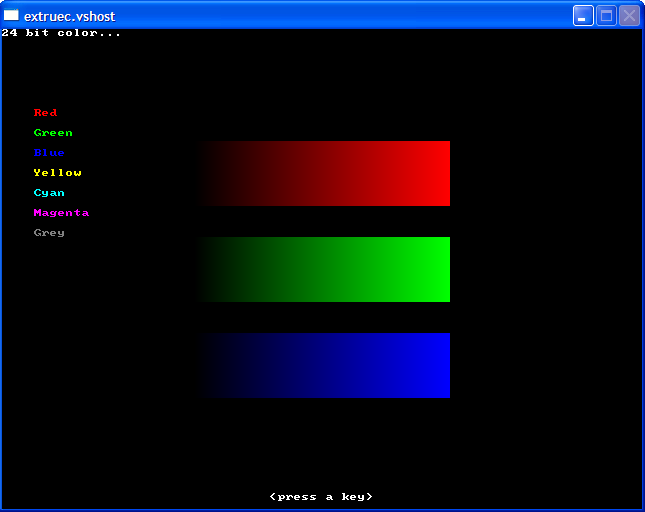
Task: Click the extruec.vshost window icon in title bar
Action: [12, 15]
